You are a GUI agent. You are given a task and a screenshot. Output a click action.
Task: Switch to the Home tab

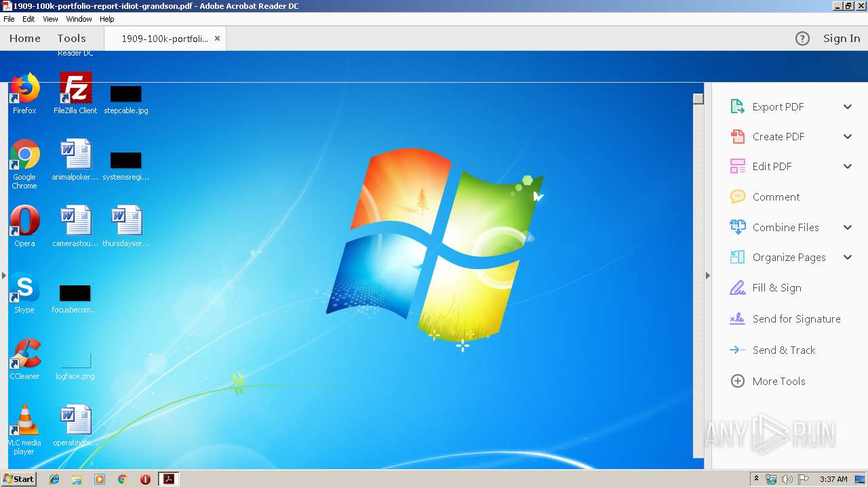(x=25, y=39)
